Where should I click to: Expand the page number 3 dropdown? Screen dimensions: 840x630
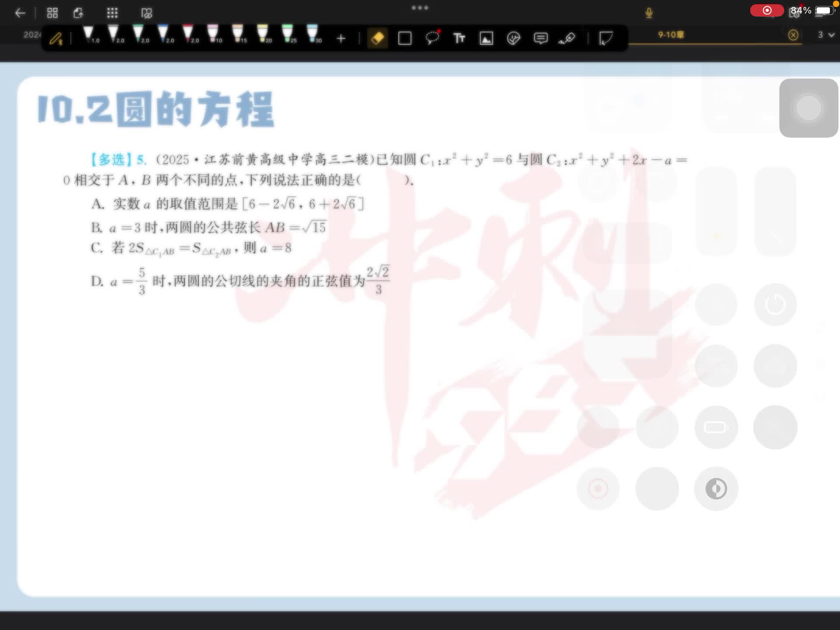tap(826, 35)
